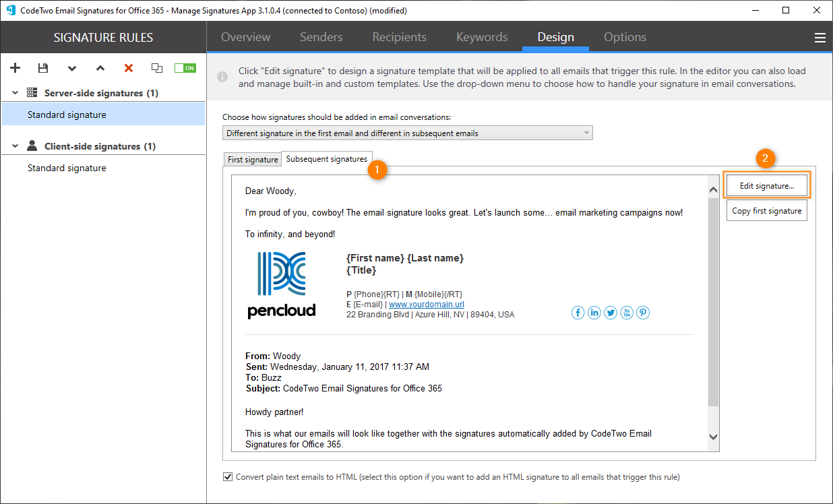Click the Copy first signature button
Viewport: 833px width, 504px height.
pyautogui.click(x=766, y=210)
